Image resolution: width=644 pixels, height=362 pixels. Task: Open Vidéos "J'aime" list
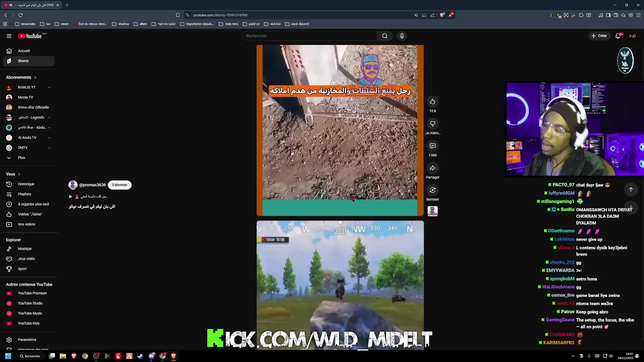point(29,214)
